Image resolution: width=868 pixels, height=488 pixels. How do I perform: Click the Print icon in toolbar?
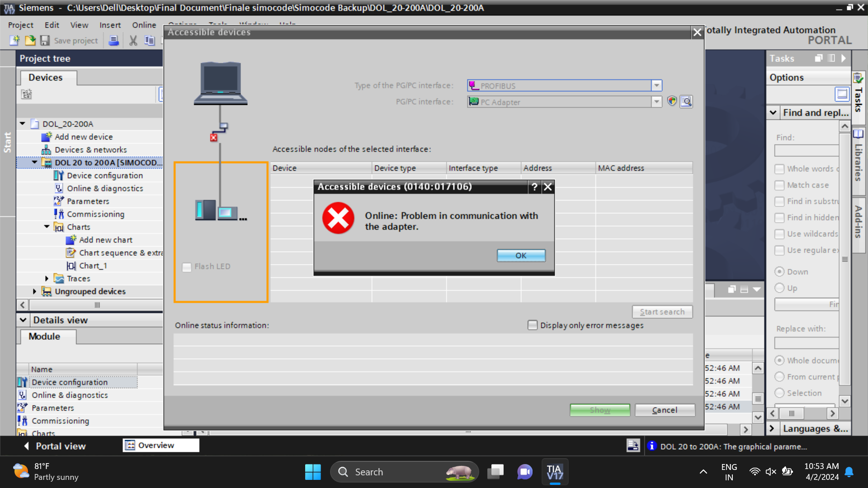(x=114, y=41)
